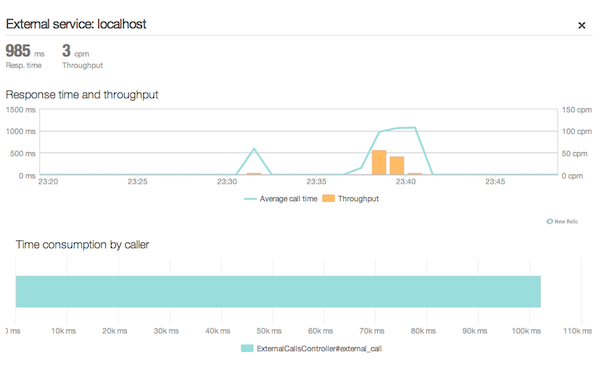Click the 80k ms axis label
600x366 pixels.
click(423, 331)
